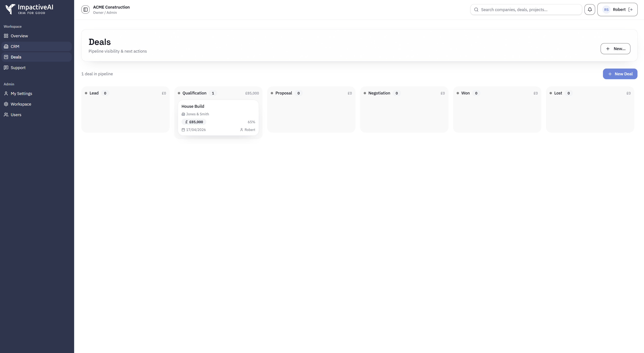Viewport: 644px width, 353px height.
Task: Select Deals in the sidebar
Action: click(16, 57)
